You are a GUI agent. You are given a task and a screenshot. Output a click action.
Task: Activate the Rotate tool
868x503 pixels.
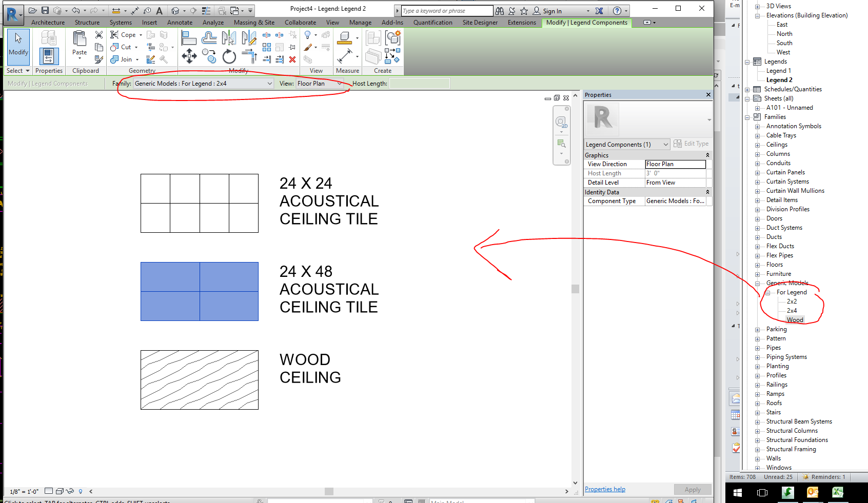(229, 56)
